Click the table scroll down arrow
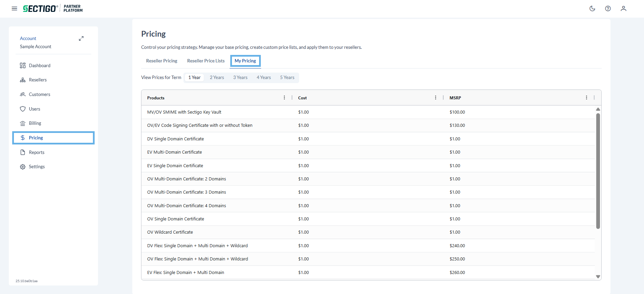The image size is (644, 294). [x=598, y=277]
